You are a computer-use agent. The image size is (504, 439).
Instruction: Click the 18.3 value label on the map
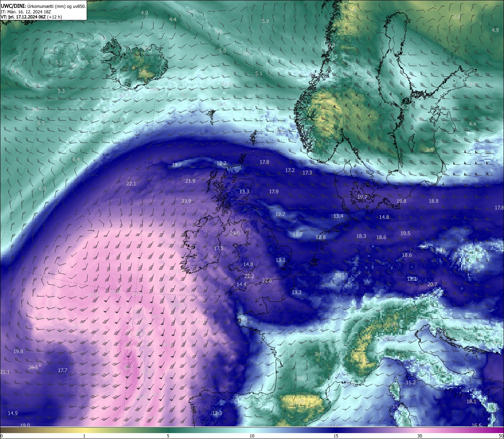[x=361, y=236]
